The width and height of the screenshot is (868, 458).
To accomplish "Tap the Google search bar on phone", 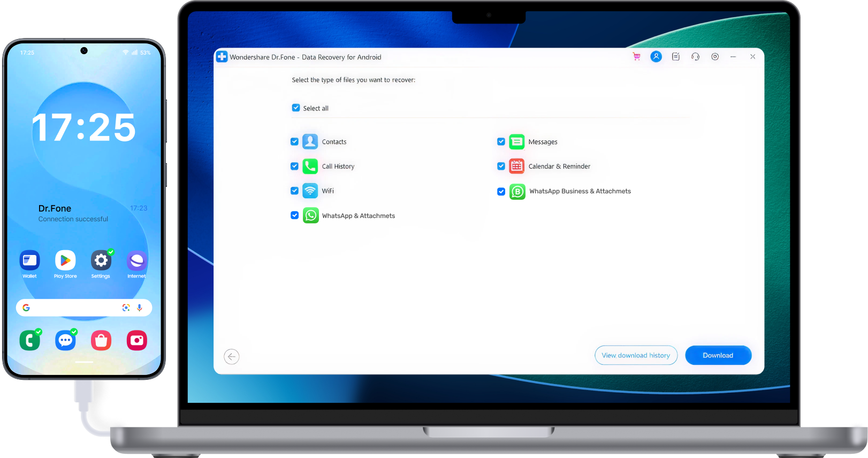I will [x=84, y=307].
